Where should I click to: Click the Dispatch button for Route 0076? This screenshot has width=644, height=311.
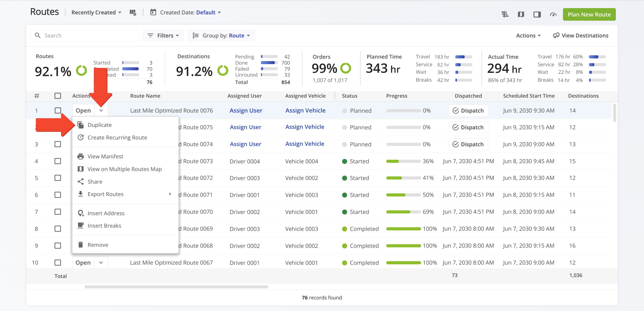[468, 111]
